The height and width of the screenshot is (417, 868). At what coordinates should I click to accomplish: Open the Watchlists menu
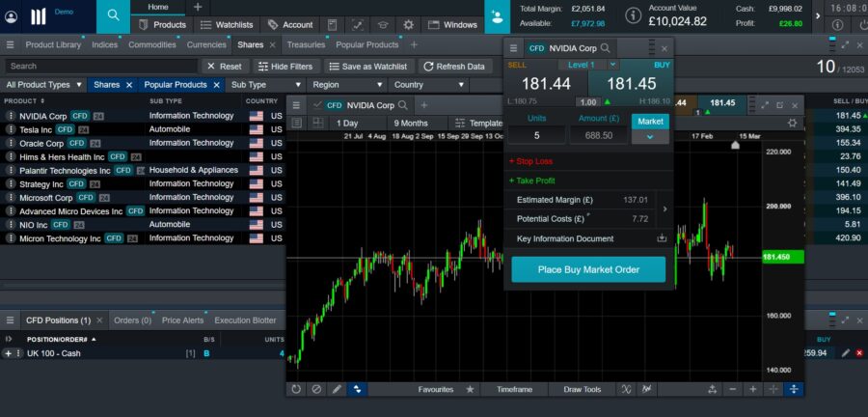(x=227, y=25)
